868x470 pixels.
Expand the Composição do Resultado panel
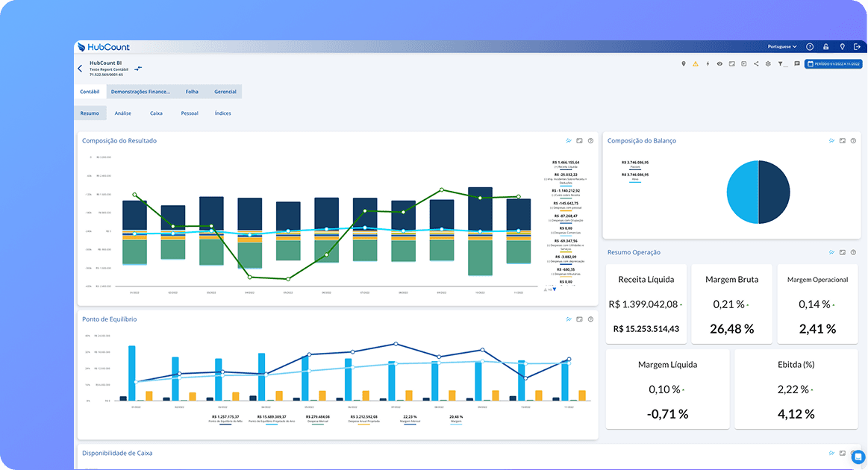[x=580, y=141]
